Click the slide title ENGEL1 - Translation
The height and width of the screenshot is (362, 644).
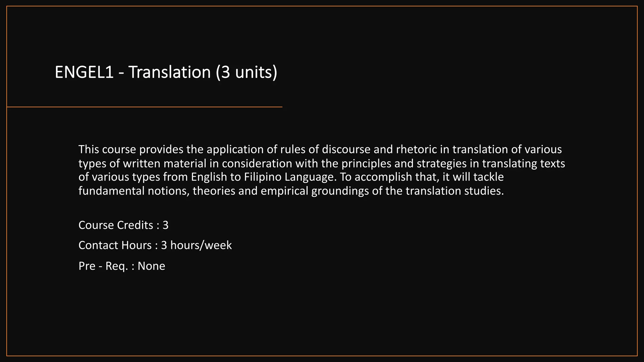click(x=166, y=72)
